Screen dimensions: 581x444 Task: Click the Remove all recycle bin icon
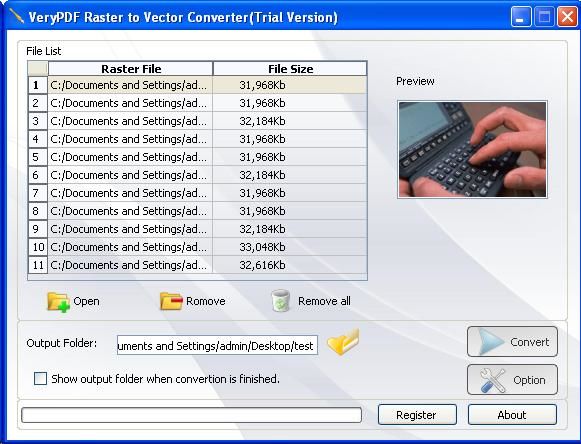(x=280, y=301)
